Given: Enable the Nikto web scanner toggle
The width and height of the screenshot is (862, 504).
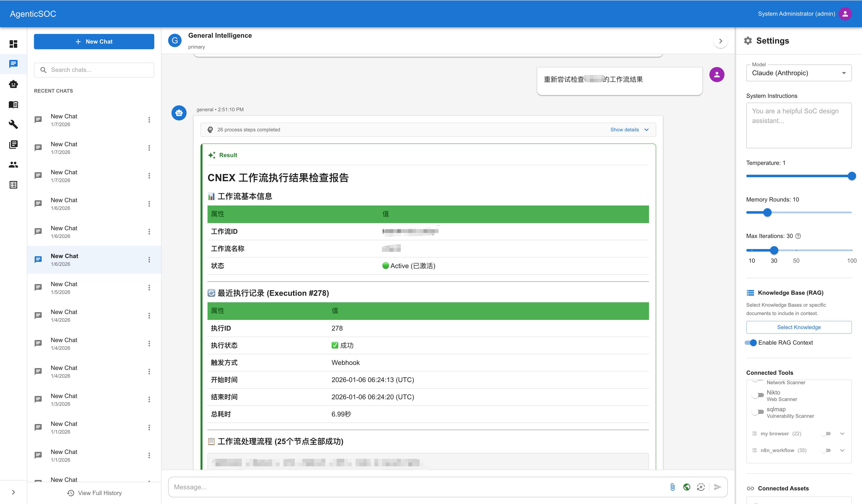Looking at the screenshot, I should tap(758, 395).
